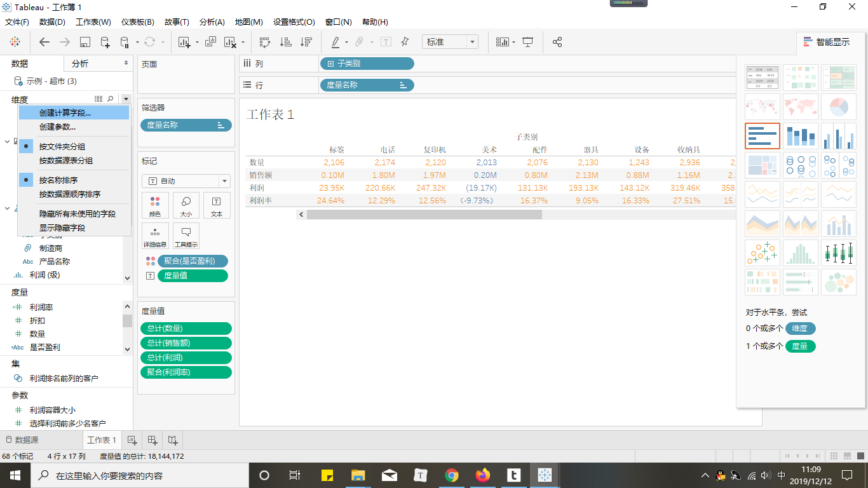Click the clear sheet toolbar icon
The image size is (868, 488).
[x=229, y=42]
